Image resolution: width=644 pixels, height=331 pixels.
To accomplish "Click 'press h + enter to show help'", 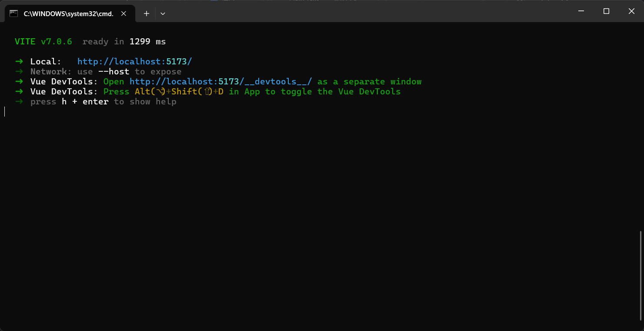I will [x=103, y=102].
